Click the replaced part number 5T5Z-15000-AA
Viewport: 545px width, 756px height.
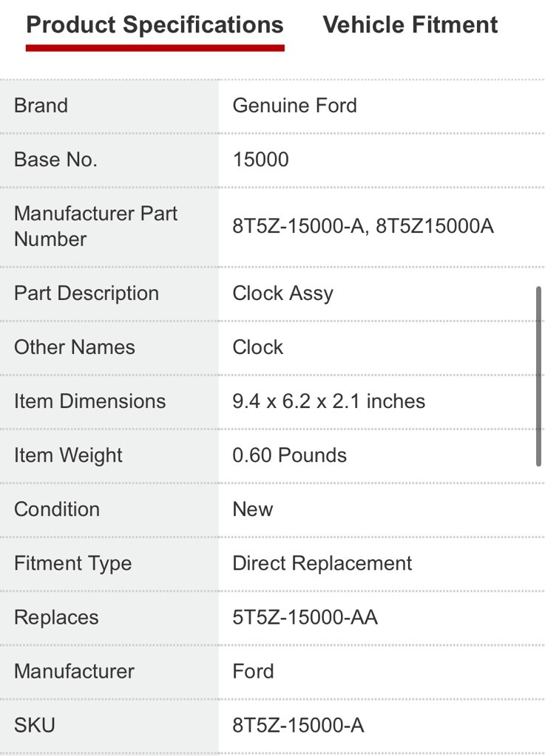pos(305,617)
